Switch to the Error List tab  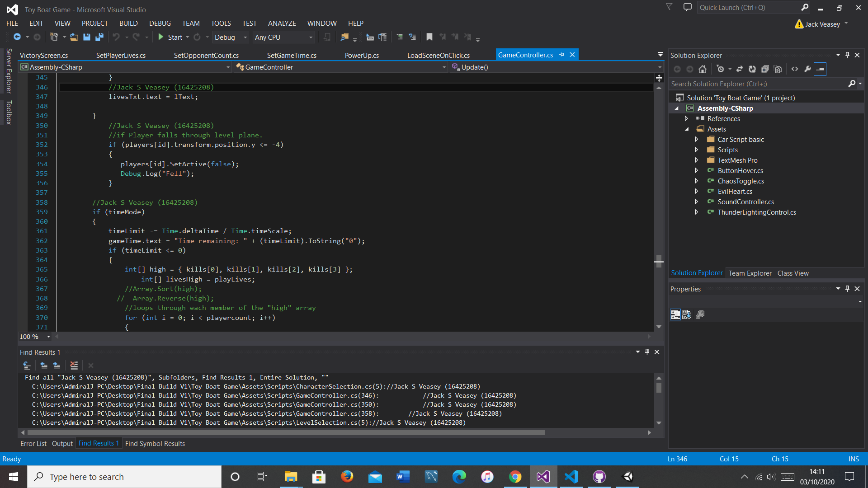point(33,444)
